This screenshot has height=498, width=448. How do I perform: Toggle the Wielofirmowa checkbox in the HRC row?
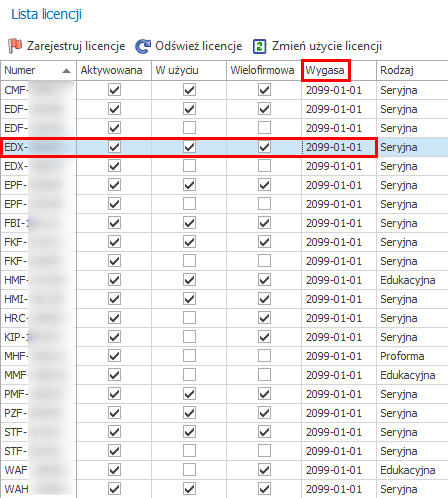[x=264, y=318]
